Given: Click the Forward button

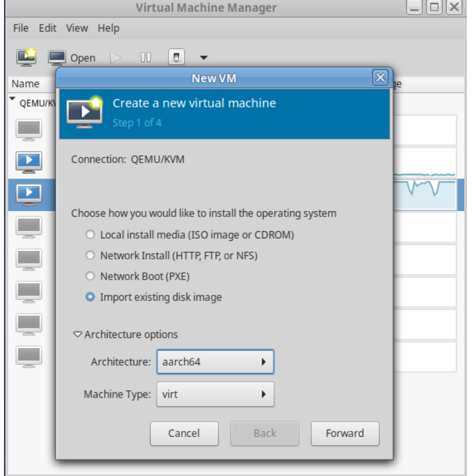Looking at the screenshot, I should (x=345, y=434).
